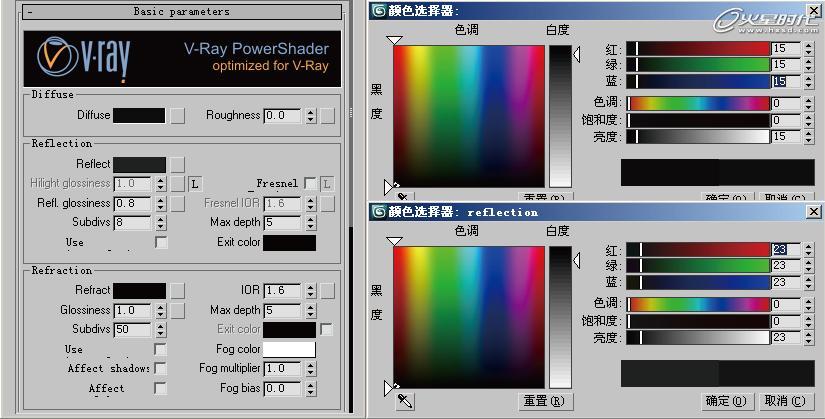Adjust the reflection Max depth spinner

pos(310,223)
